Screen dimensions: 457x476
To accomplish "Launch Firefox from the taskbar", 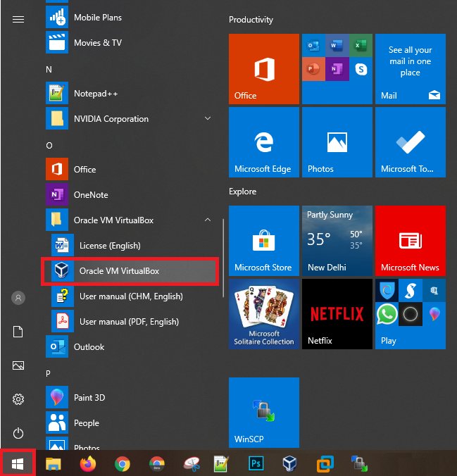I will pos(88,463).
